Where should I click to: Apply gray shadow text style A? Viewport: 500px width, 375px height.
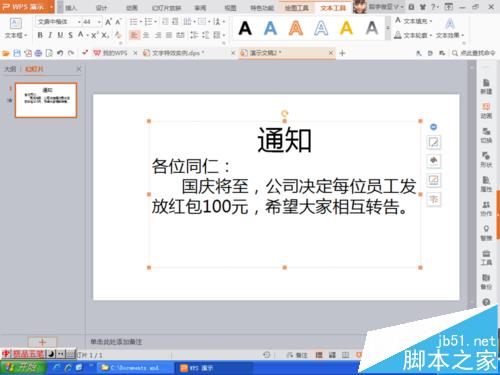(x=372, y=28)
